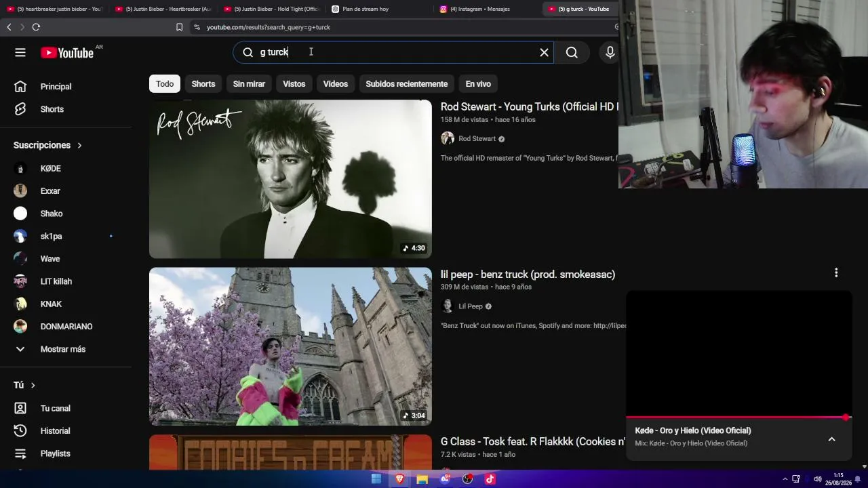Select the Videos filter chip

(335, 84)
